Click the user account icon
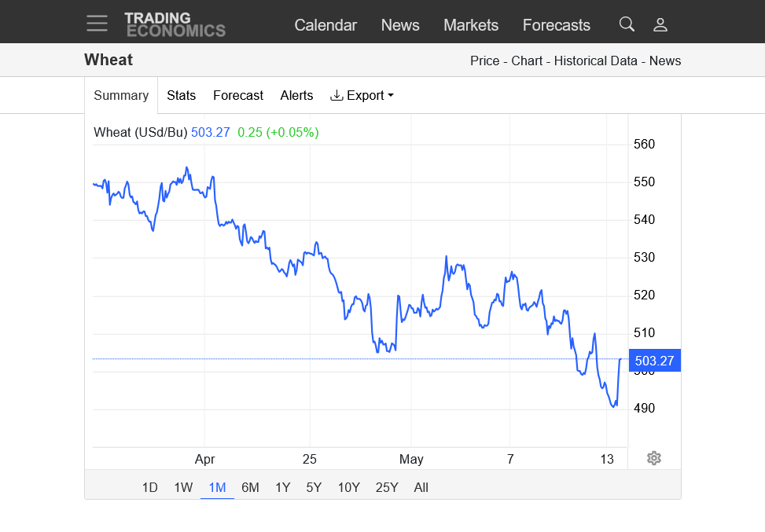This screenshot has width=765, height=532. [x=660, y=24]
